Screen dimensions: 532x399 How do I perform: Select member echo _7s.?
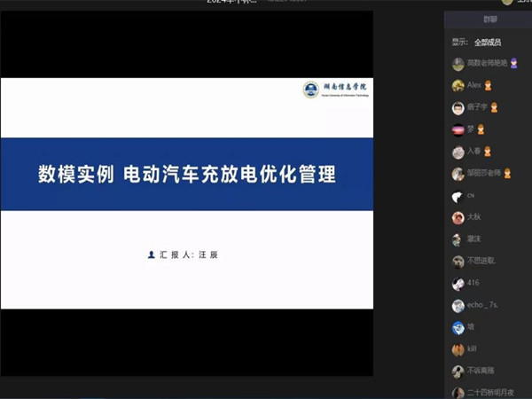coord(482,305)
